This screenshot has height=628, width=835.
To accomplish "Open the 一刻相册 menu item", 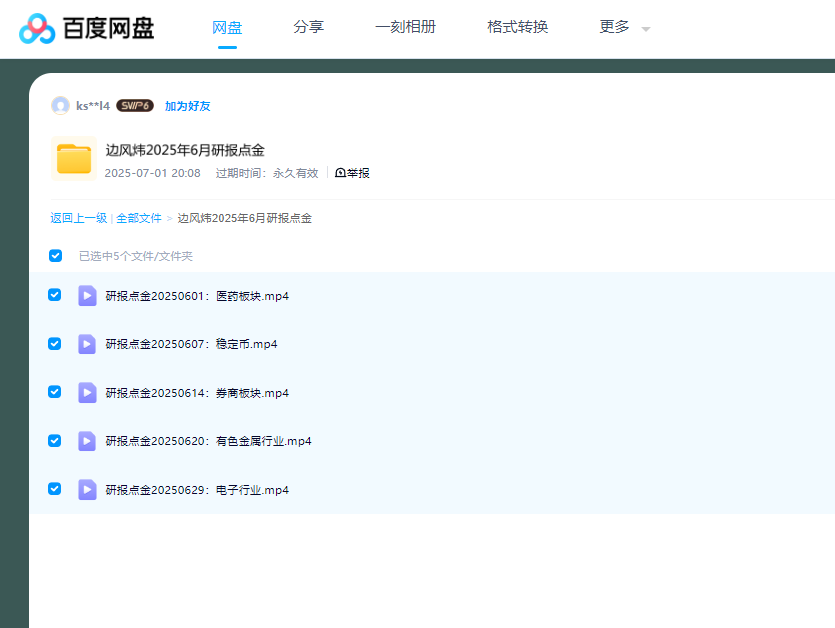I will pos(406,28).
